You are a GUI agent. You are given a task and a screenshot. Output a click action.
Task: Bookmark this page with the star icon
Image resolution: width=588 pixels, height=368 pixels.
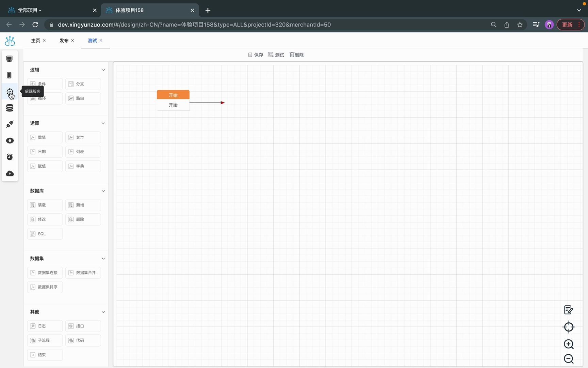[520, 25]
